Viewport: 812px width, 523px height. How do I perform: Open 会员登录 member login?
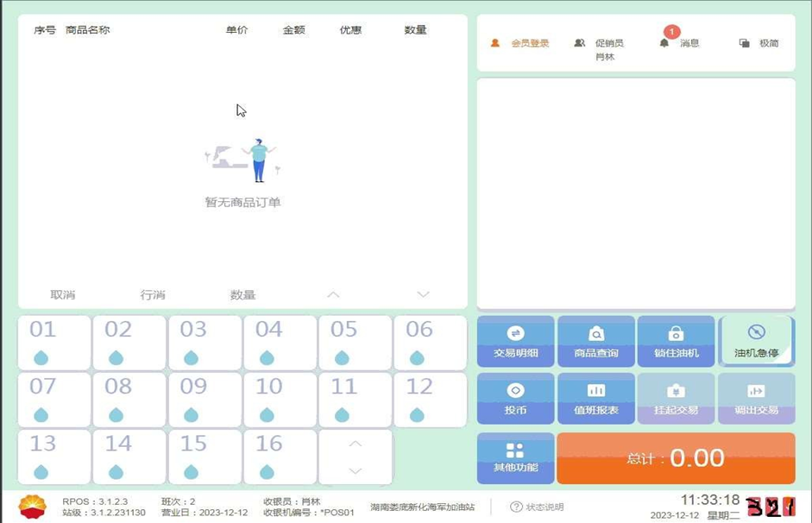tap(520, 43)
